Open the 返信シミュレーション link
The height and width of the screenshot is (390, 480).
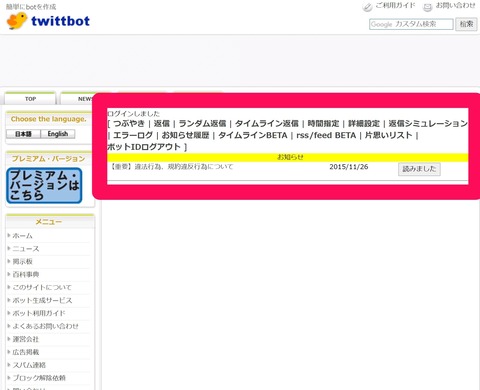pyautogui.click(x=428, y=124)
